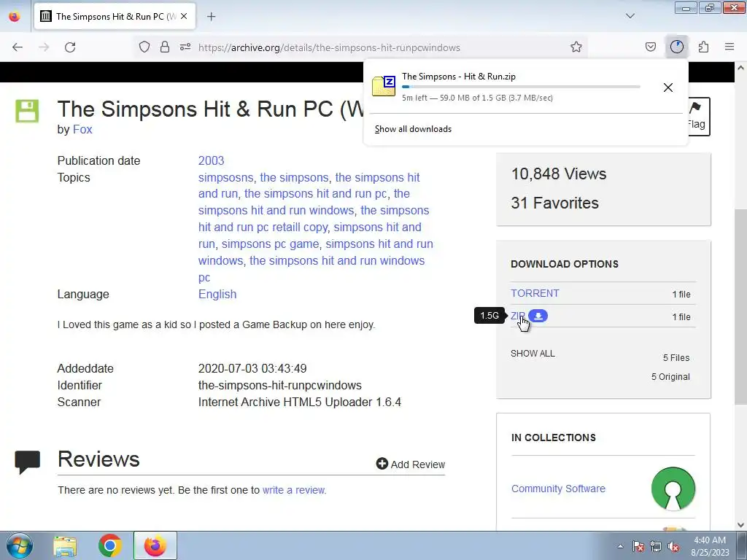Click the Firefox logo left of tab

tap(15, 17)
